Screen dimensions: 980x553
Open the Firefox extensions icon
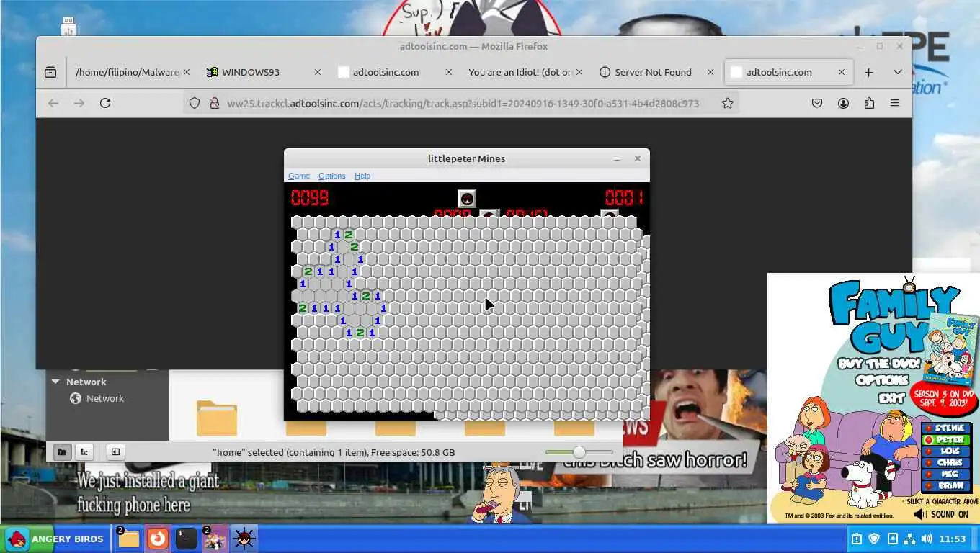869,103
